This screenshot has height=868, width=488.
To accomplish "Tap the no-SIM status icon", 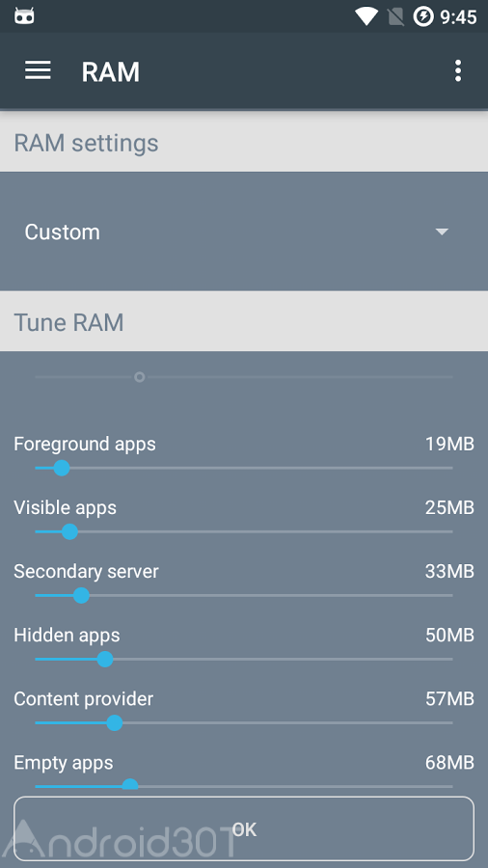I will pyautogui.click(x=395, y=16).
